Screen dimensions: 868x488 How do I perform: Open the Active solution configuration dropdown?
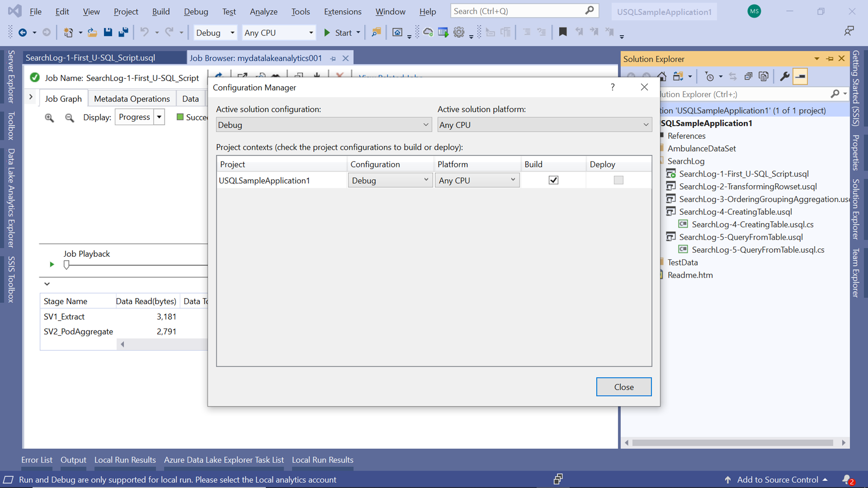pos(323,125)
